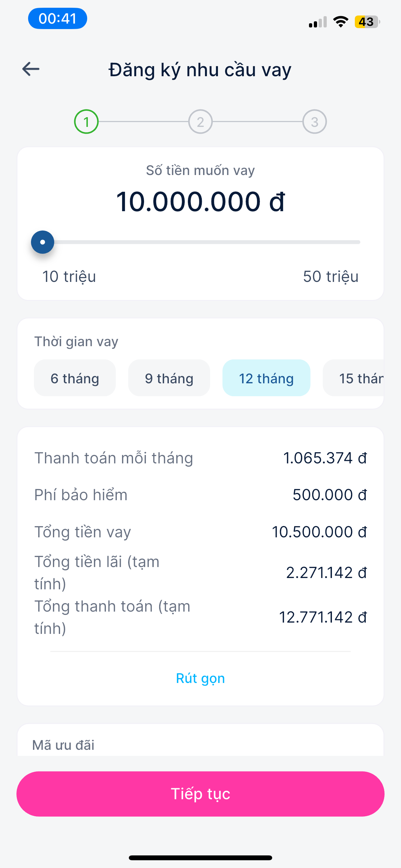
Task: Tap the Tổng thanh toán amount 12.771.142 đ
Action: pos(323,617)
